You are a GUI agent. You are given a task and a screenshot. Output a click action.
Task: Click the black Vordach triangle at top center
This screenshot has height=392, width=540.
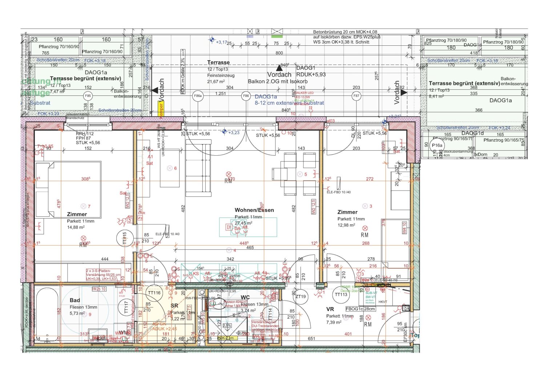[x=279, y=68]
